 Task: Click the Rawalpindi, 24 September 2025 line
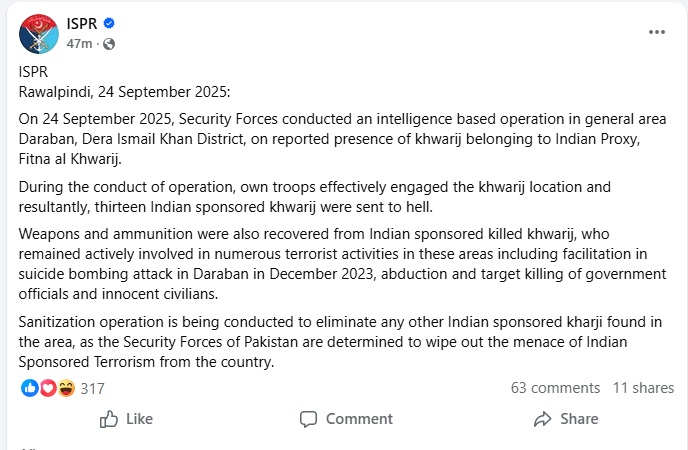[124, 92]
